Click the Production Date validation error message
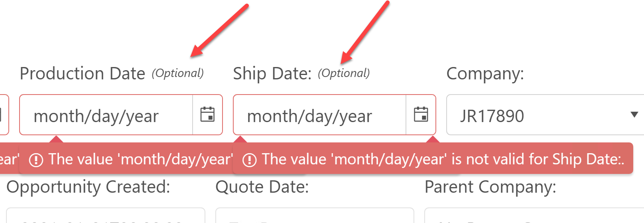This screenshot has height=223, width=644. [140, 159]
